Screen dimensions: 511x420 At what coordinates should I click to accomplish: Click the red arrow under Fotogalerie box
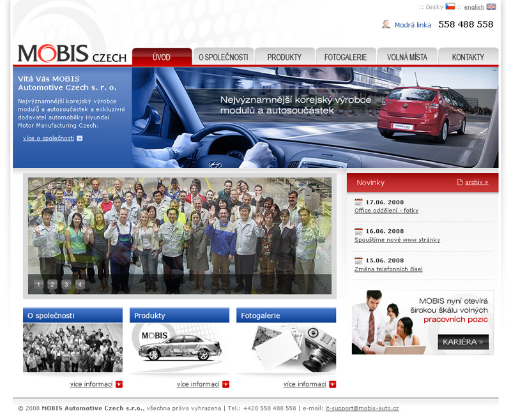(x=332, y=384)
